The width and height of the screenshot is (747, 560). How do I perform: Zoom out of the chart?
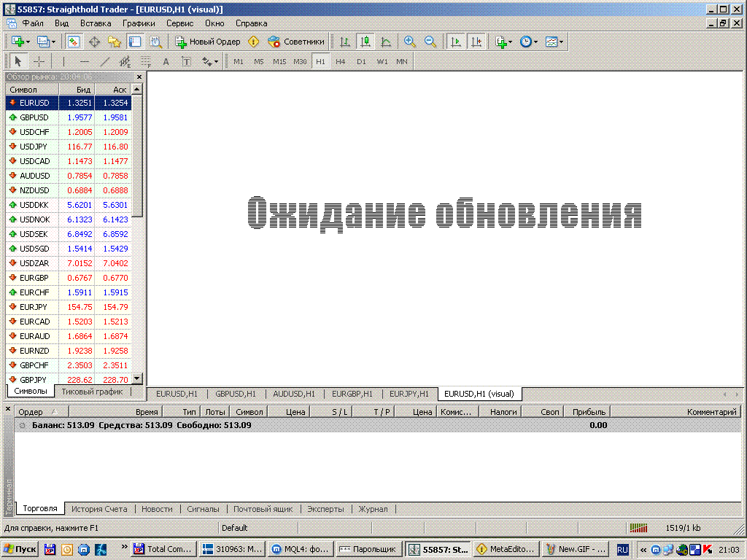[430, 42]
